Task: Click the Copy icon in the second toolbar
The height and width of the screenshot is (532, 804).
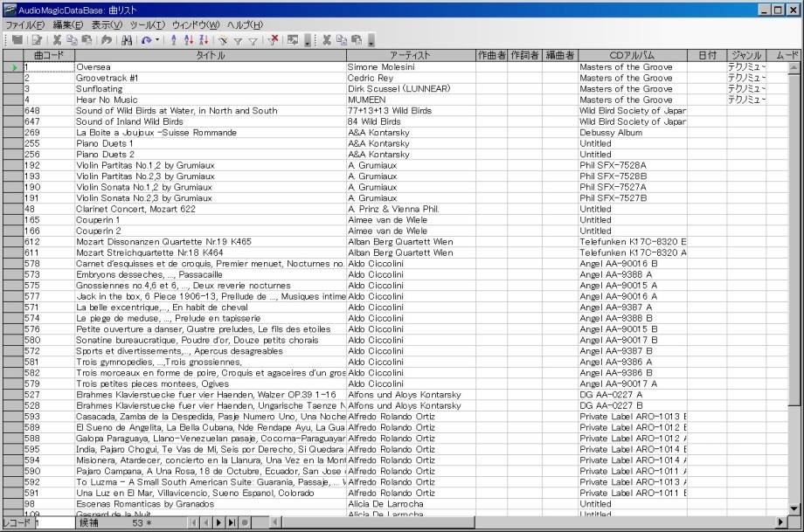Action: [x=342, y=40]
